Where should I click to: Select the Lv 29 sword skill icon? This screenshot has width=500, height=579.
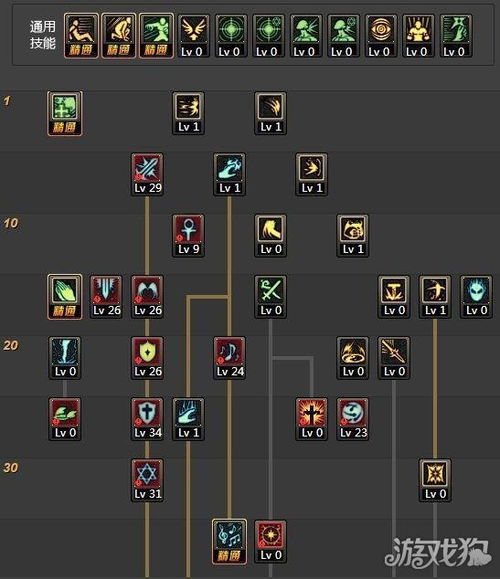[x=147, y=174]
